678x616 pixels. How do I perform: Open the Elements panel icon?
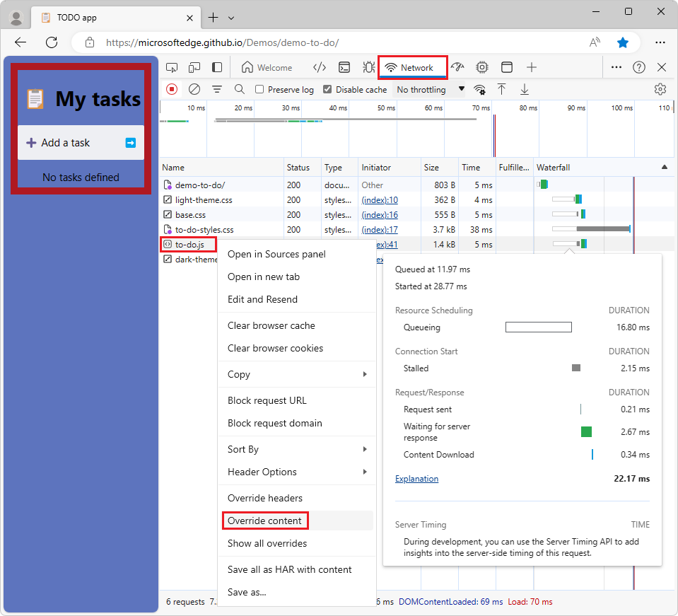coord(319,66)
